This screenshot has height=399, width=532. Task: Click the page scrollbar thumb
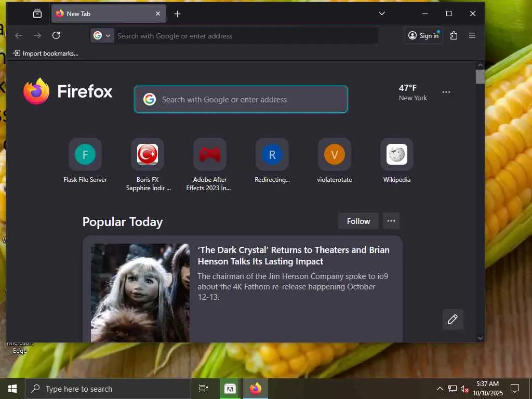point(480,77)
